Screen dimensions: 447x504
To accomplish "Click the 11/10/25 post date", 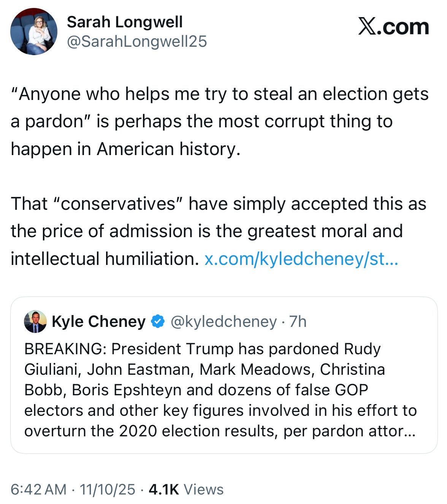I will 107,490.
